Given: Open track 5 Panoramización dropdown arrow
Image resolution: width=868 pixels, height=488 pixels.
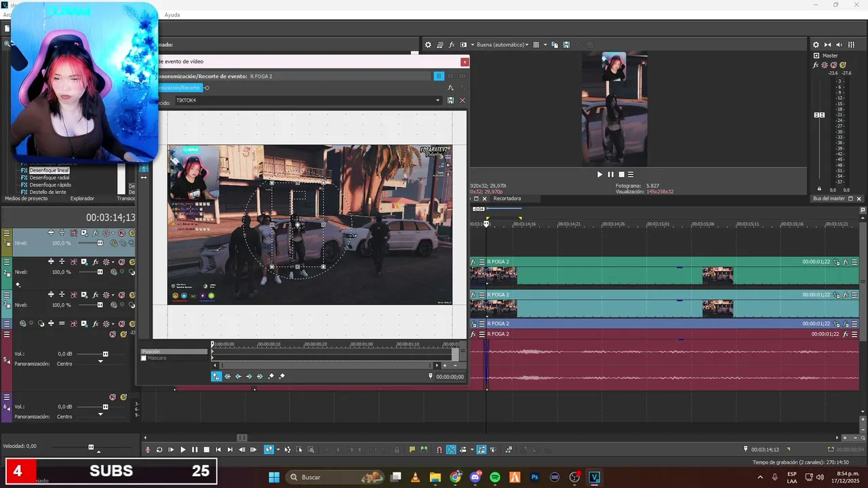Looking at the screenshot, I should (x=100, y=361).
